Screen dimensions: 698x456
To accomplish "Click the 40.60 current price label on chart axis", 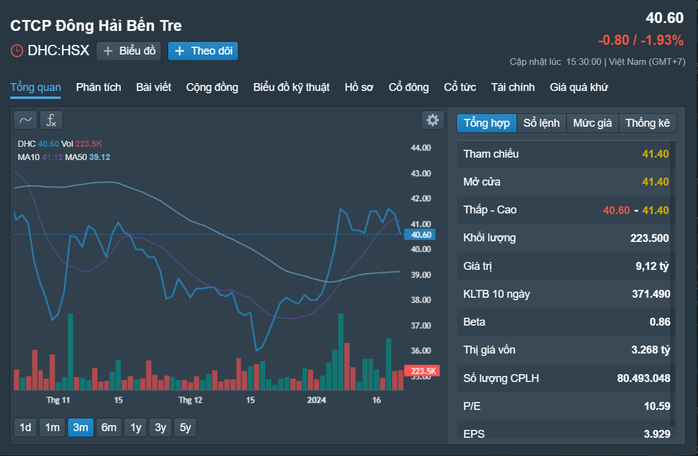I will 420,235.
